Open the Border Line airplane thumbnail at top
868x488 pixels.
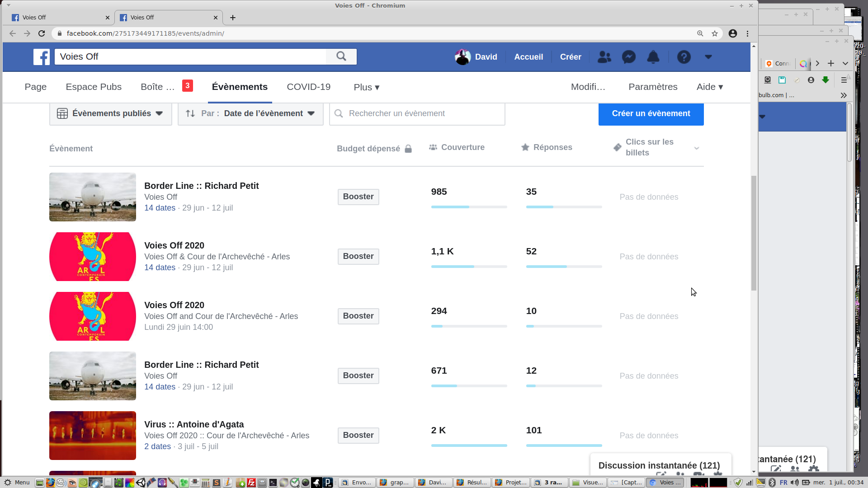[93, 197]
